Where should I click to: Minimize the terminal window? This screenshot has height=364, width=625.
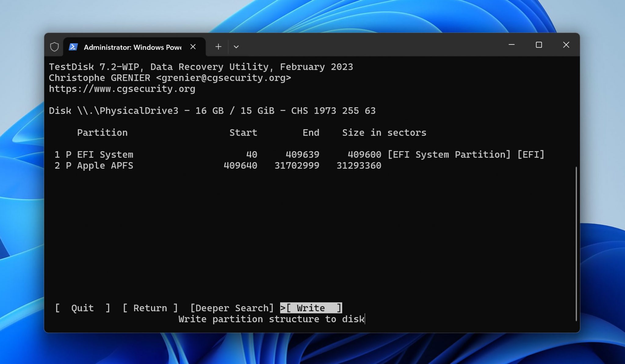512,45
